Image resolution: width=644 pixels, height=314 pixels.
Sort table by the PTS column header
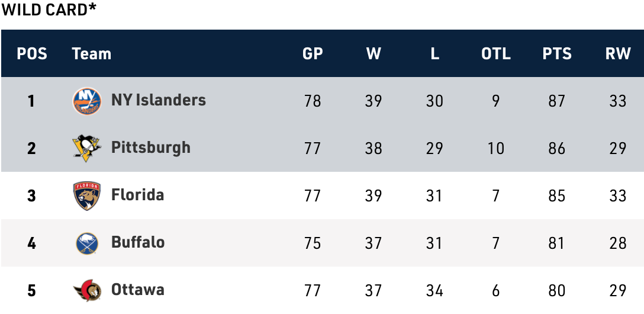pyautogui.click(x=556, y=54)
